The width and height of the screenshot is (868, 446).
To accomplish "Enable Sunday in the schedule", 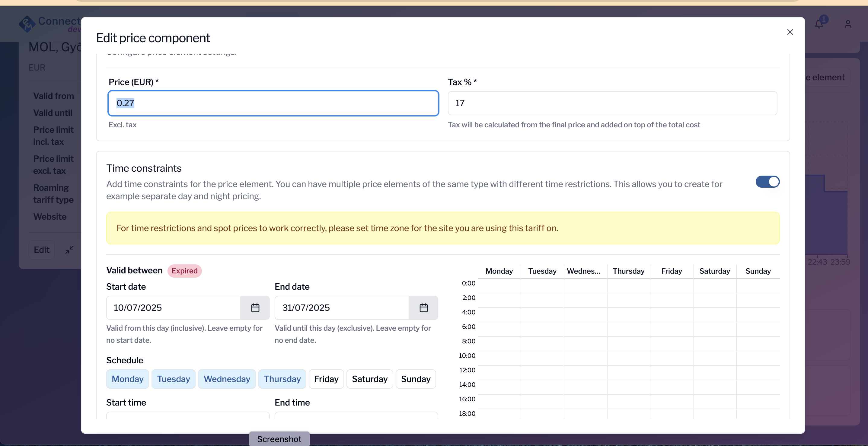I will point(416,379).
